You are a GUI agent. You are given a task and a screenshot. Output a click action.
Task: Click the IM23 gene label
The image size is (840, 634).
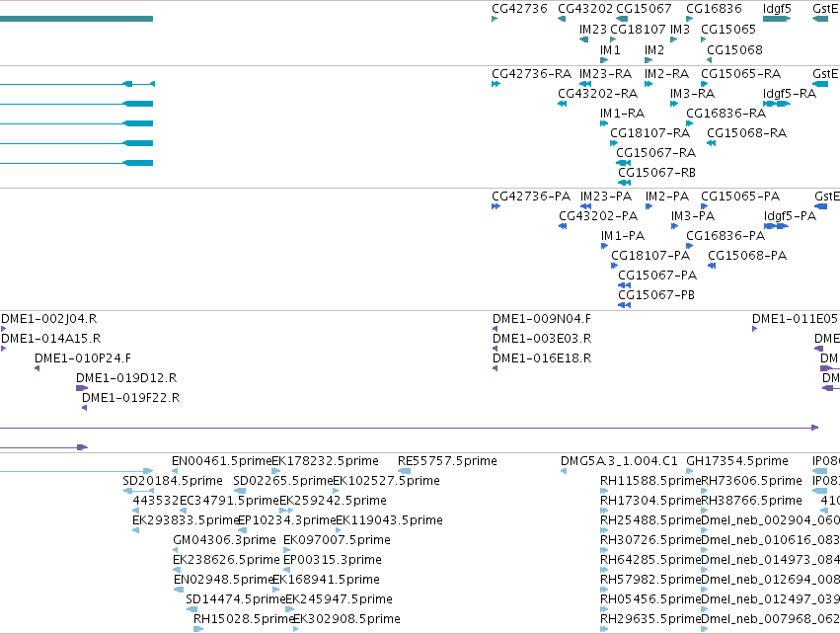(x=593, y=29)
